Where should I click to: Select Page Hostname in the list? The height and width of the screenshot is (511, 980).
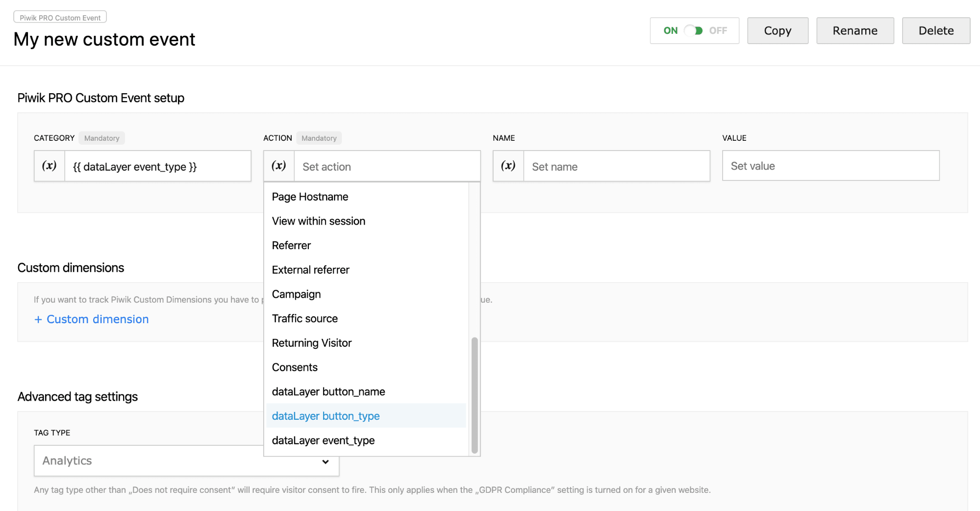[x=310, y=197]
